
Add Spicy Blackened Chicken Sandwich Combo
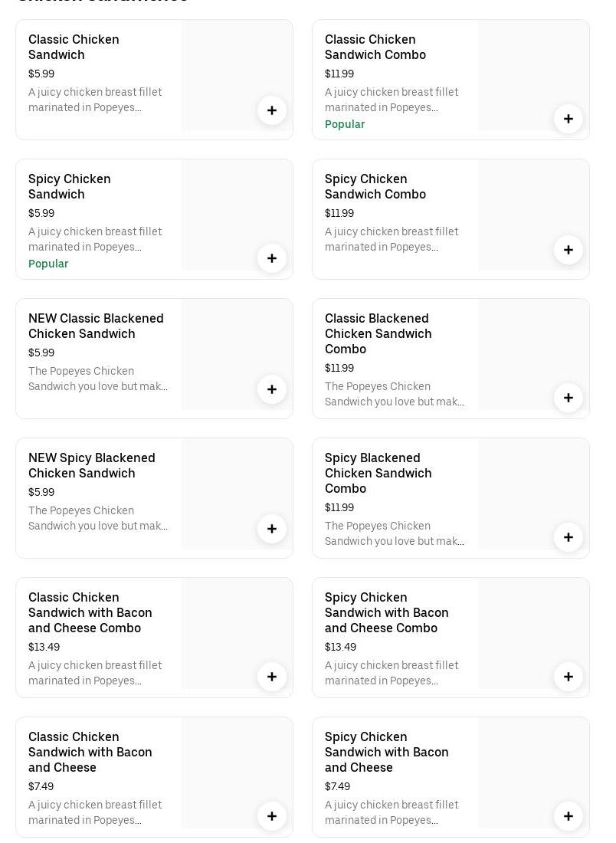pyautogui.click(x=568, y=537)
